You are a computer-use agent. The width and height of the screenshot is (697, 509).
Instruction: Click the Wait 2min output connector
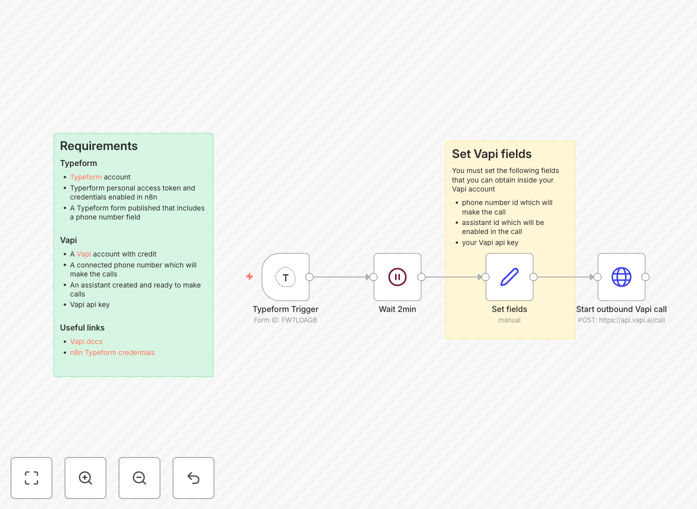click(x=421, y=277)
